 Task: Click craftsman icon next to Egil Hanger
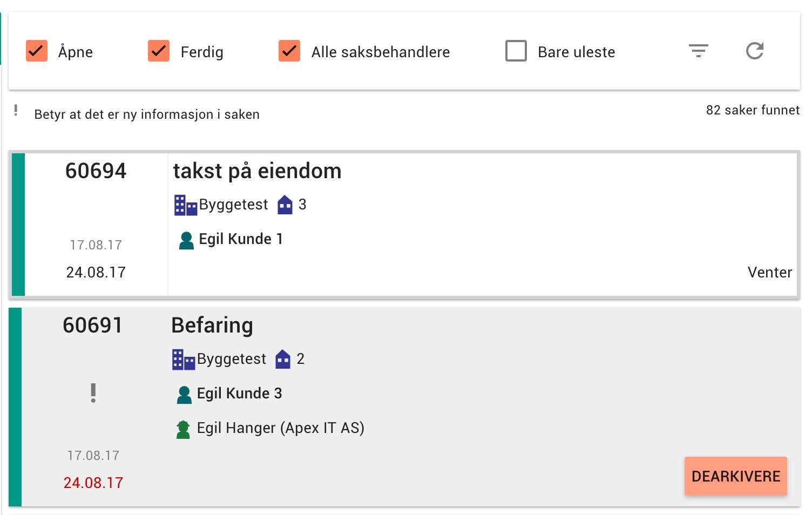tap(184, 429)
